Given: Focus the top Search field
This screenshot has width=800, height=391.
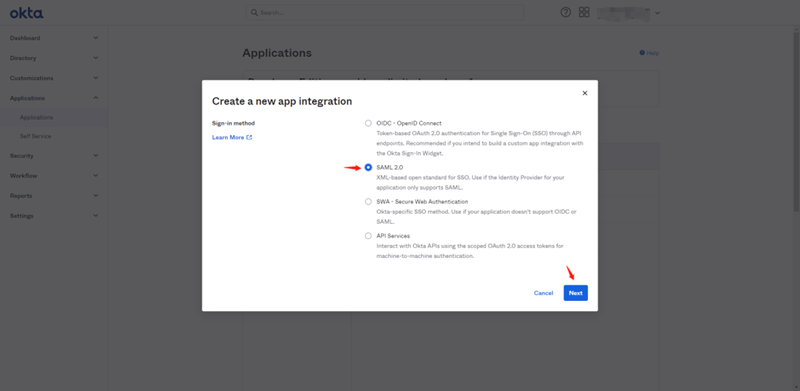Looking at the screenshot, I should click(x=385, y=13).
